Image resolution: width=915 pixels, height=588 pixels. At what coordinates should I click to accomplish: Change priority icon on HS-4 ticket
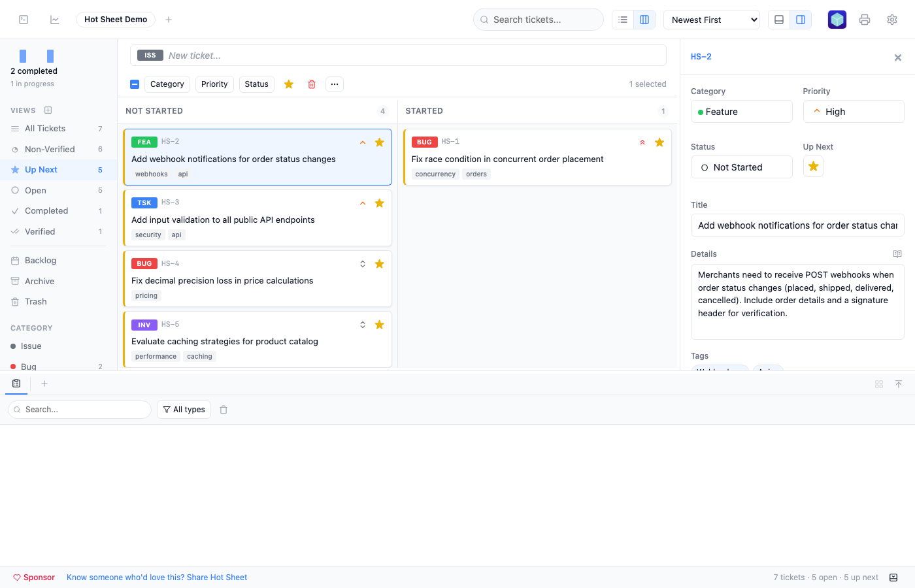(363, 264)
